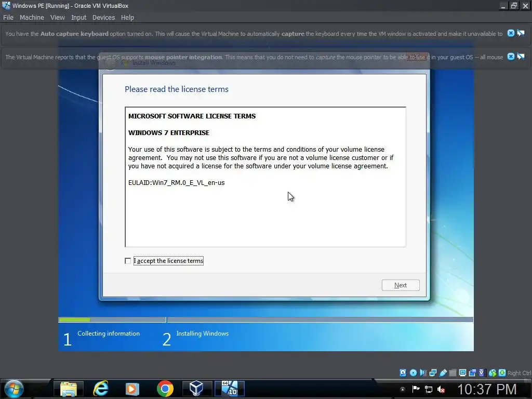532x399 pixels.
Task: Open Windows Media Player taskbar icon
Action: [x=132, y=389]
